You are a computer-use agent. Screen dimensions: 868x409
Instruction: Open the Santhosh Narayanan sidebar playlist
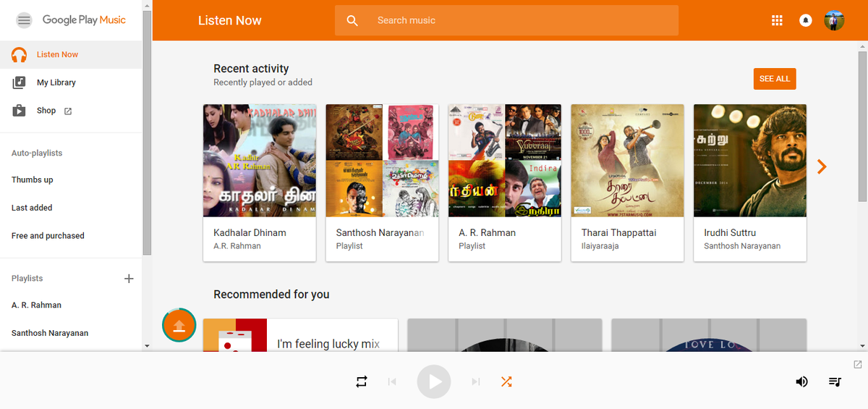(x=50, y=333)
